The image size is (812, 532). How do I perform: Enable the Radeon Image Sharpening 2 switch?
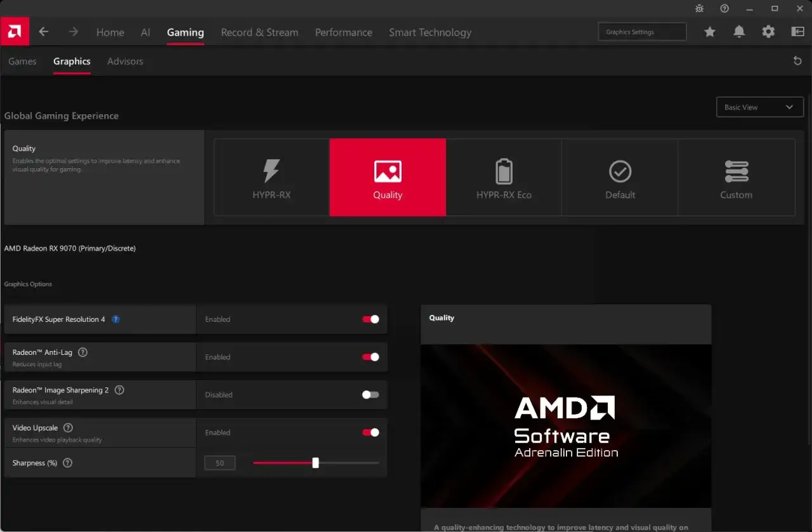click(x=370, y=394)
